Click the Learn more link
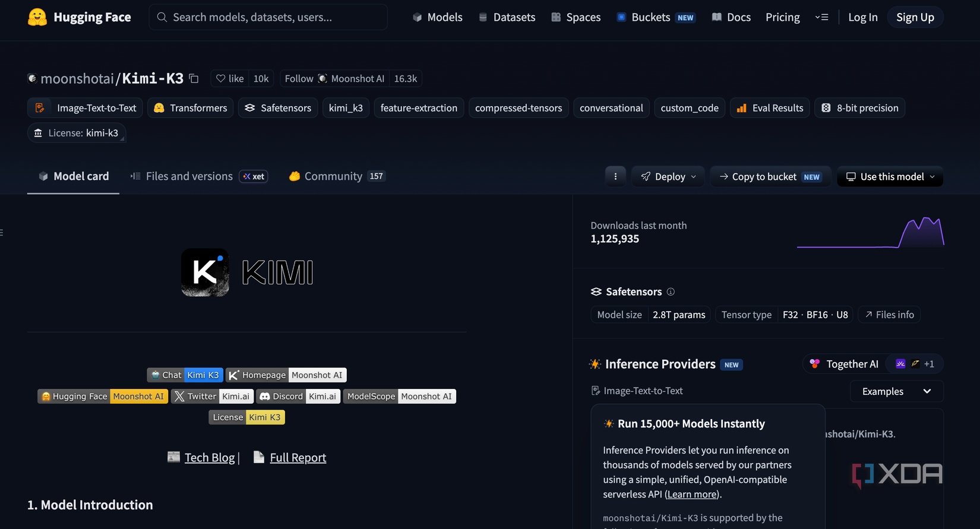Screen dimensions: 980x529 692,494
